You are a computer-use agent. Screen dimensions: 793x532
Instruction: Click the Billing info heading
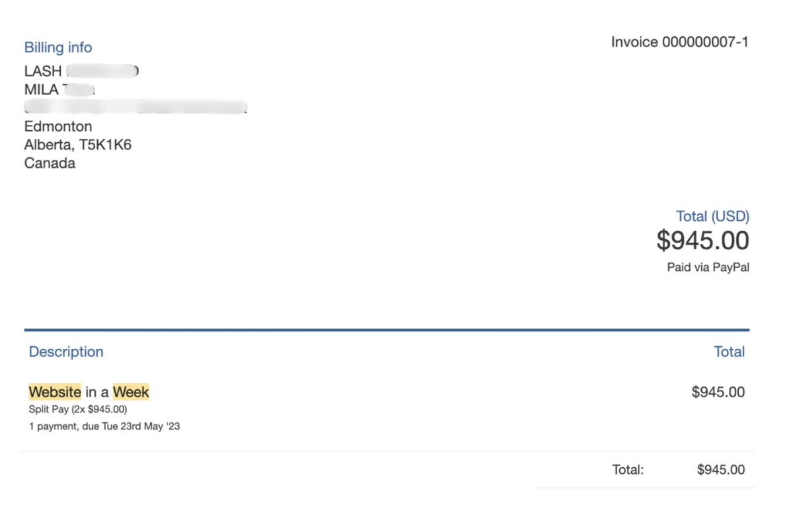coord(58,48)
